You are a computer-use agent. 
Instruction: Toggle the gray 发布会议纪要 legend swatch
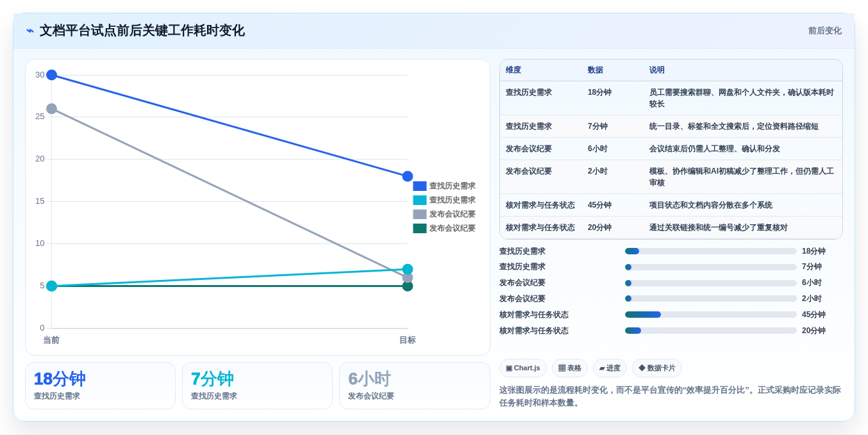pos(420,215)
